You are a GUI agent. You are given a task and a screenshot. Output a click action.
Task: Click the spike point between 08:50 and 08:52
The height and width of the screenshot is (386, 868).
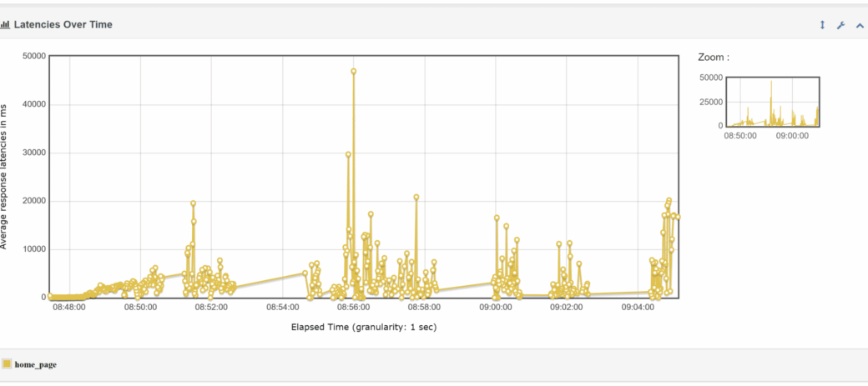193,203
